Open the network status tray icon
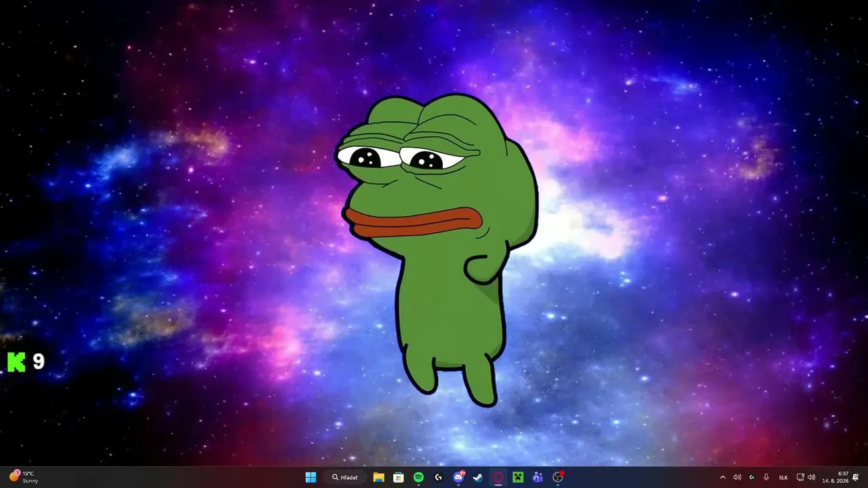The width and height of the screenshot is (868, 488). tap(800, 477)
